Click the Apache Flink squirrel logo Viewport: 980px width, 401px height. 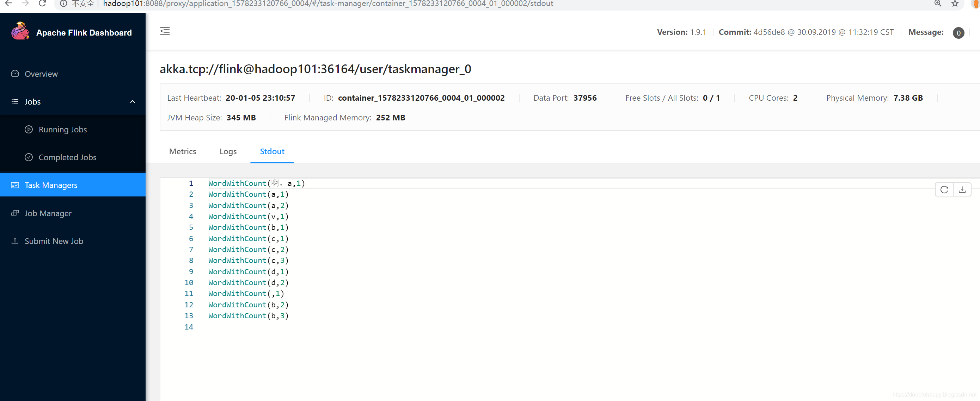20,31
